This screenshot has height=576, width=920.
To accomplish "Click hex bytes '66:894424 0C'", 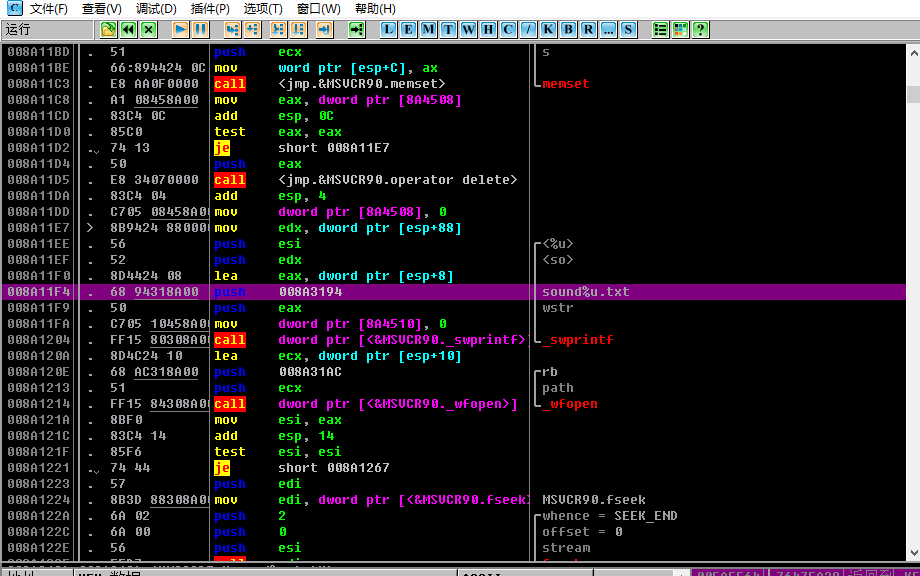I will click(x=158, y=68).
